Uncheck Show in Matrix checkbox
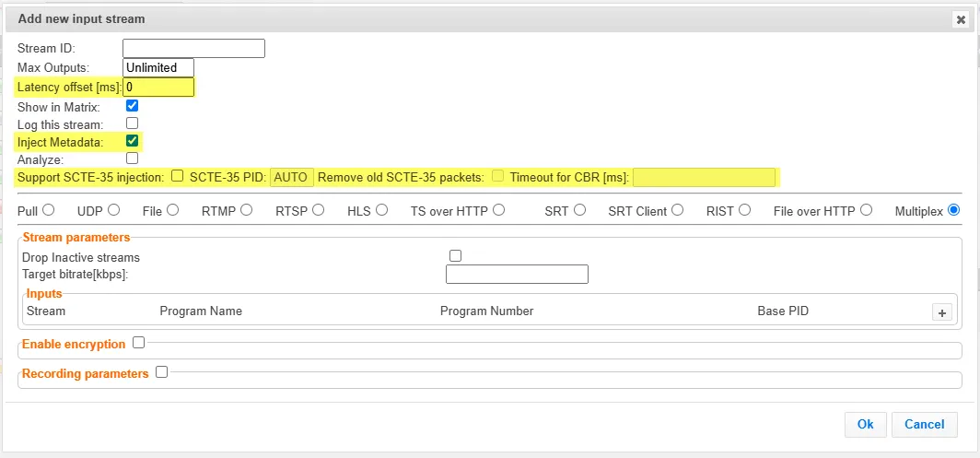980x458 pixels. point(132,105)
